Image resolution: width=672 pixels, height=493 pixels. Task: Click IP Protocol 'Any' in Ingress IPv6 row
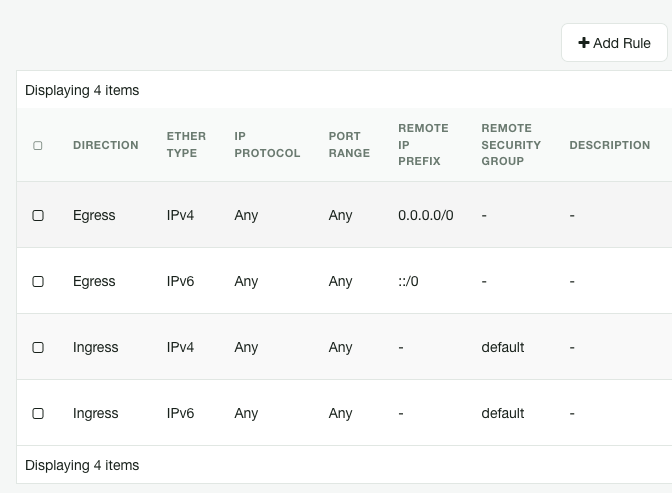click(246, 413)
